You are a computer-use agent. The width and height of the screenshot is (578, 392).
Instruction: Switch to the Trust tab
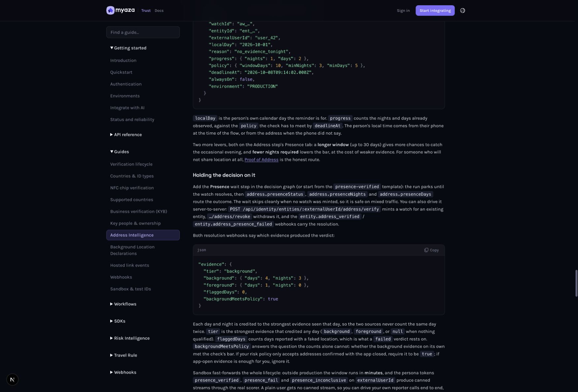(146, 11)
